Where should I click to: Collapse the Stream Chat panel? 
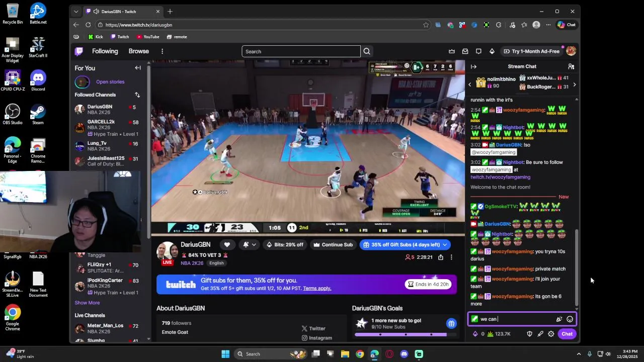coord(473,66)
